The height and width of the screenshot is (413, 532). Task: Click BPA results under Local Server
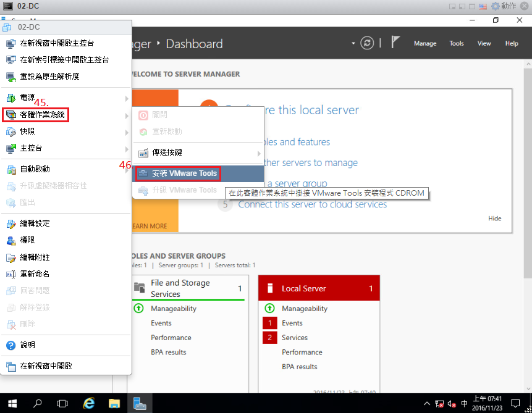(x=299, y=367)
